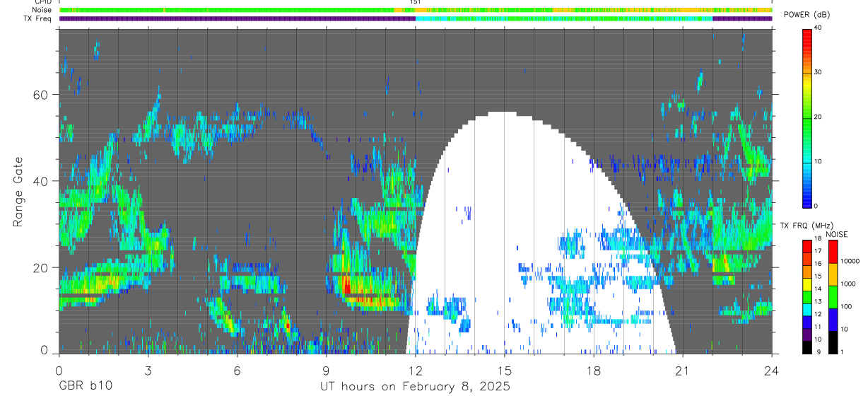Select the 20 label on power colorbar
The width and height of the screenshot is (868, 401).
[x=819, y=117]
